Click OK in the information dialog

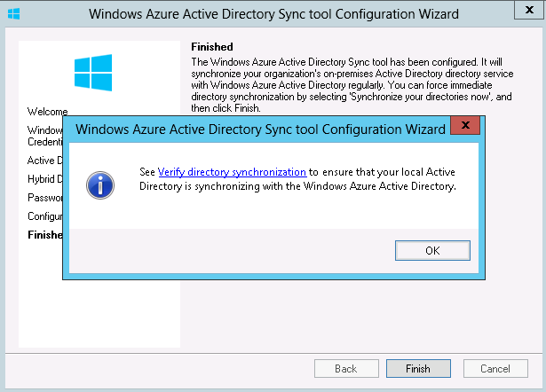[x=432, y=250]
